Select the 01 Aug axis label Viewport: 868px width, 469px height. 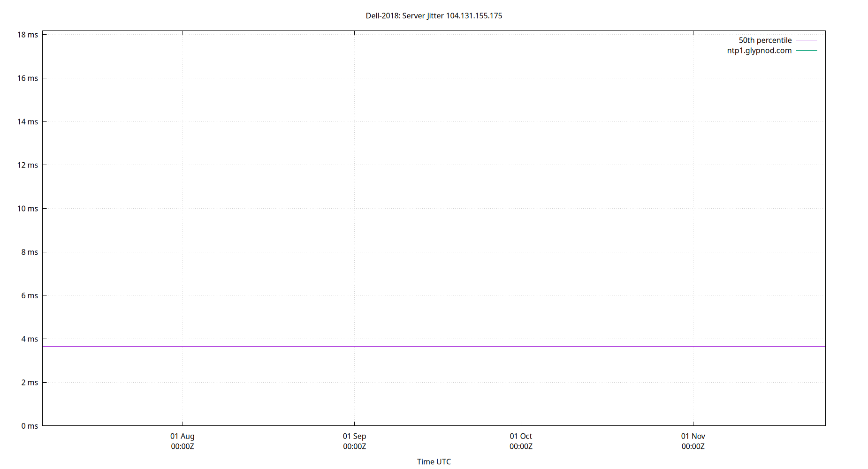tap(183, 436)
